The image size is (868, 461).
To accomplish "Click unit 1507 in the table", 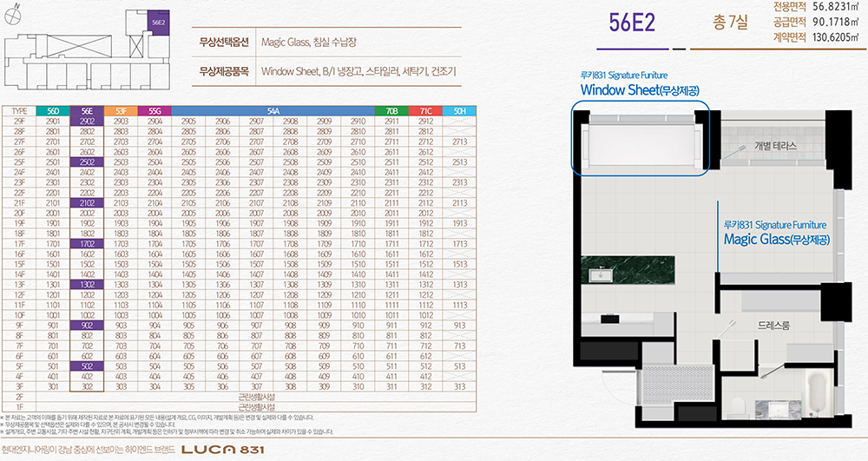I will (256, 264).
